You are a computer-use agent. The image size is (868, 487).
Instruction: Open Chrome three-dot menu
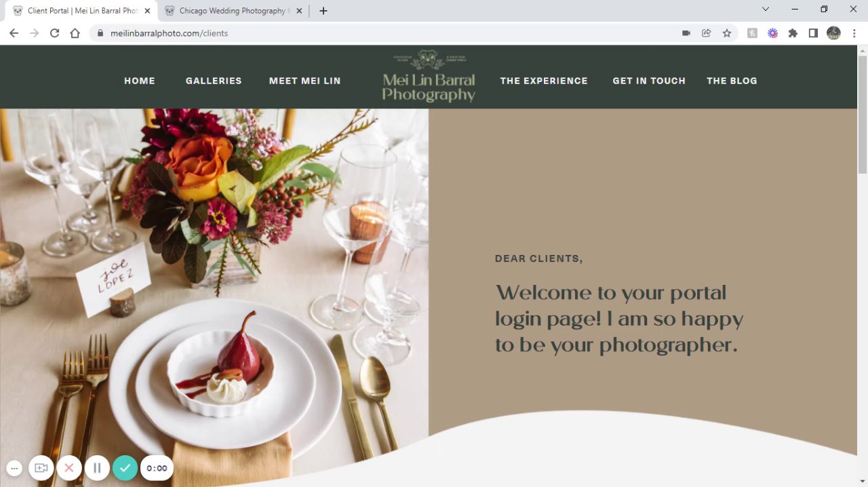854,33
